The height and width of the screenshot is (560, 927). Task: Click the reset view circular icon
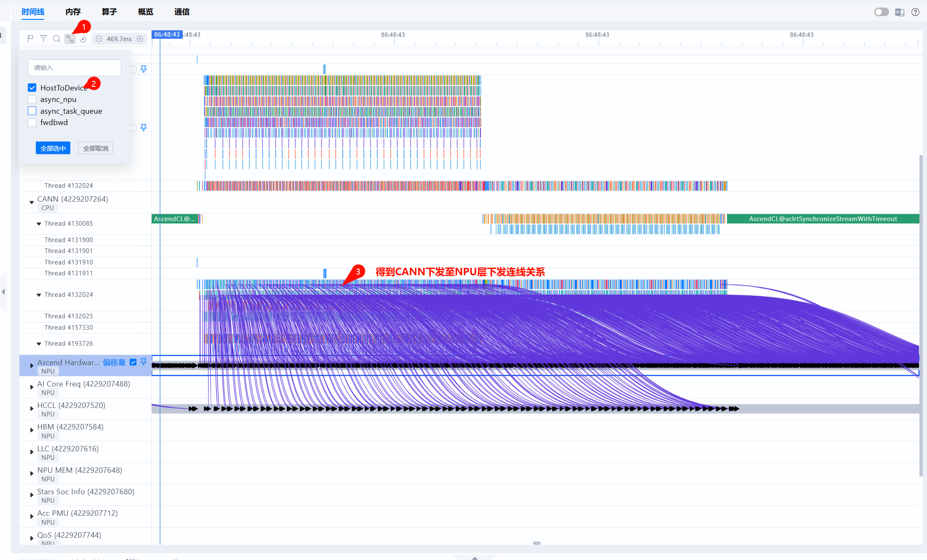click(x=83, y=39)
